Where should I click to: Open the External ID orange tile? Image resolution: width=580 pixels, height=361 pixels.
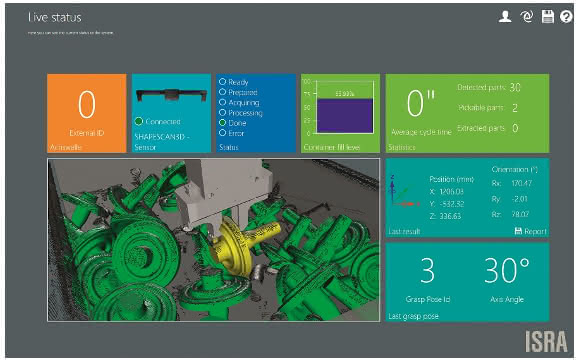point(87,113)
